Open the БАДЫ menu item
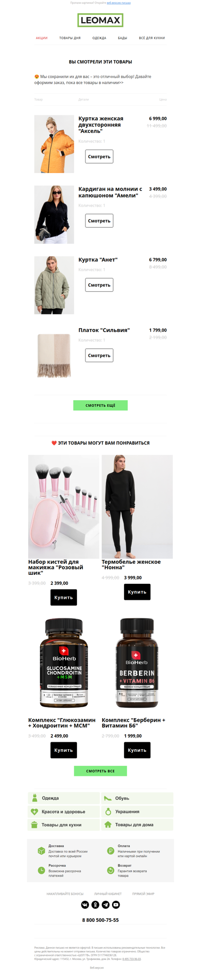This screenshot has width=201, height=980. coord(123,38)
